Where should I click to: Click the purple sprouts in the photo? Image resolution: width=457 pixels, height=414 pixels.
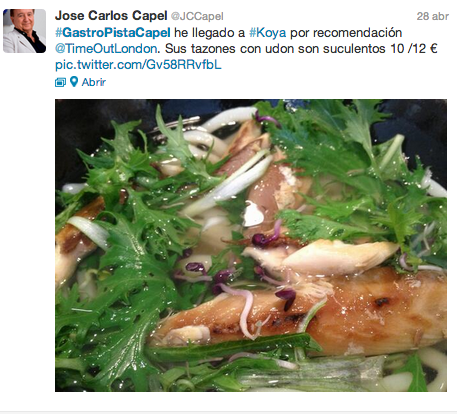coord(267,239)
